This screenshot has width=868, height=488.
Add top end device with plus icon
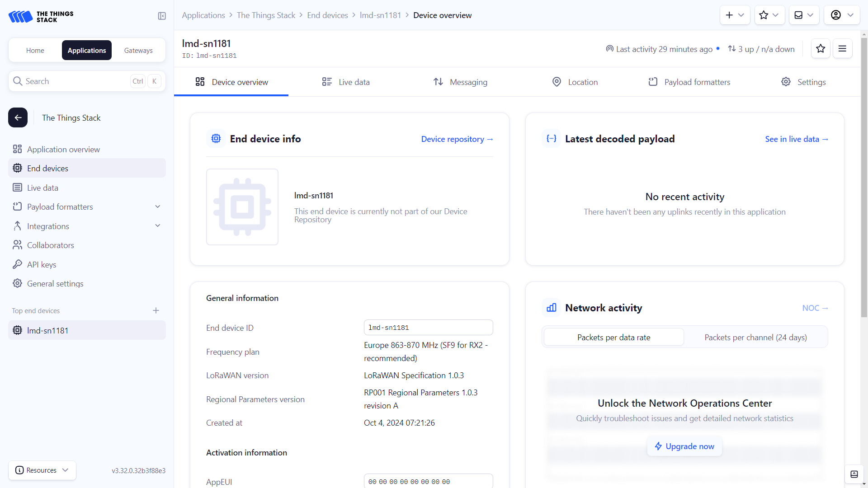pos(156,310)
